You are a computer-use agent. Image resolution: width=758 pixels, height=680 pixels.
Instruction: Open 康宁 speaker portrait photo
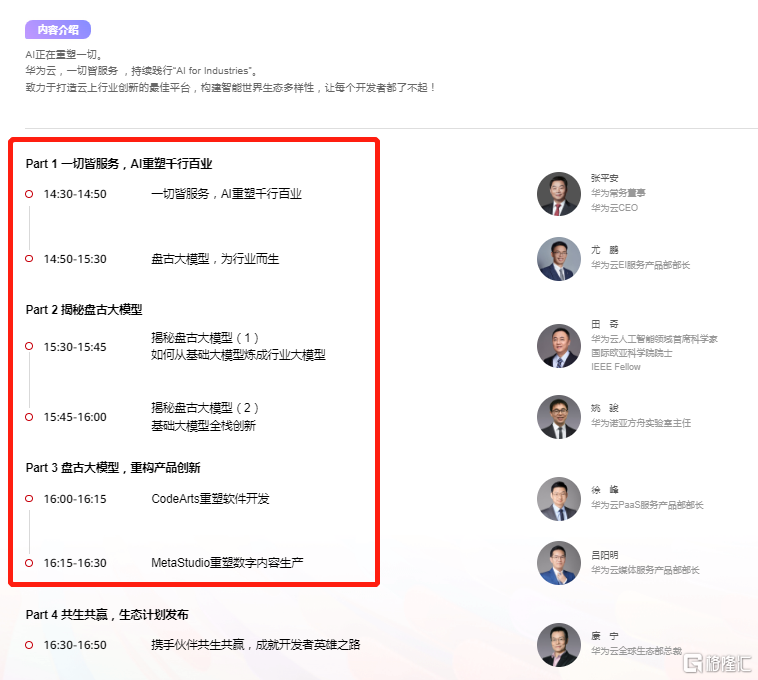coord(559,645)
